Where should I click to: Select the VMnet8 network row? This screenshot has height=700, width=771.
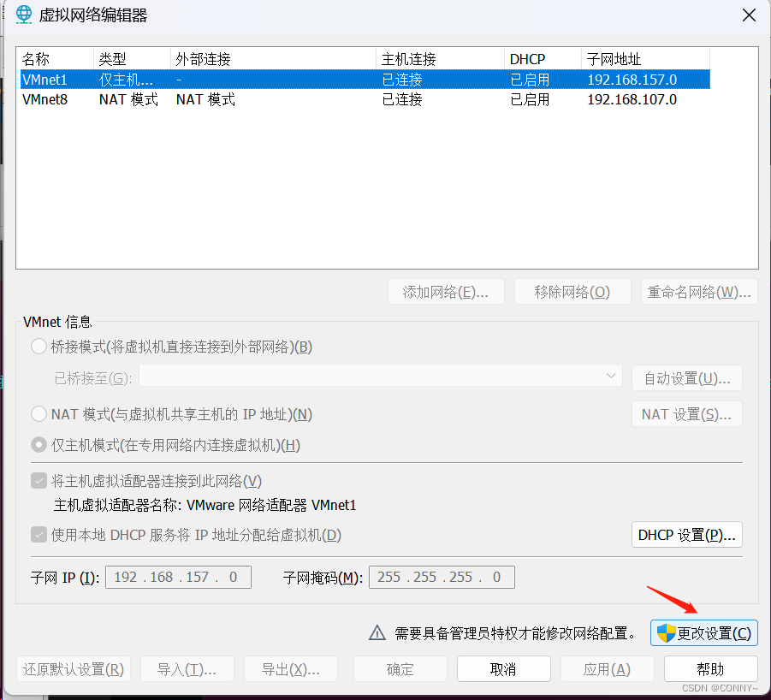pyautogui.click(x=365, y=100)
